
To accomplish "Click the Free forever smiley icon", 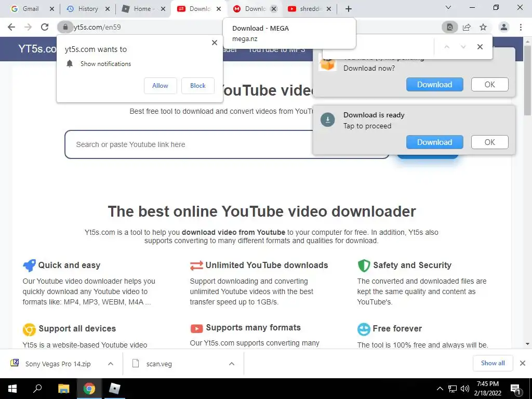I will 364,329.
